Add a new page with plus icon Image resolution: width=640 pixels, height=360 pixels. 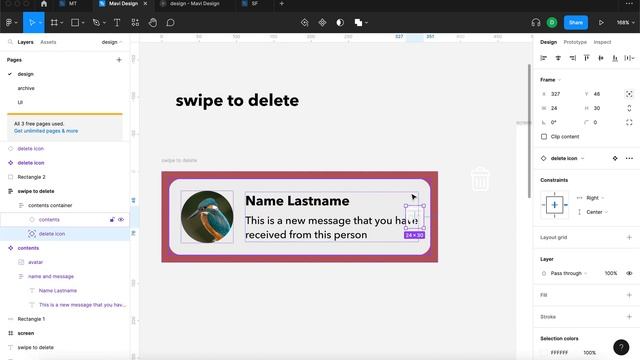pyautogui.click(x=119, y=60)
